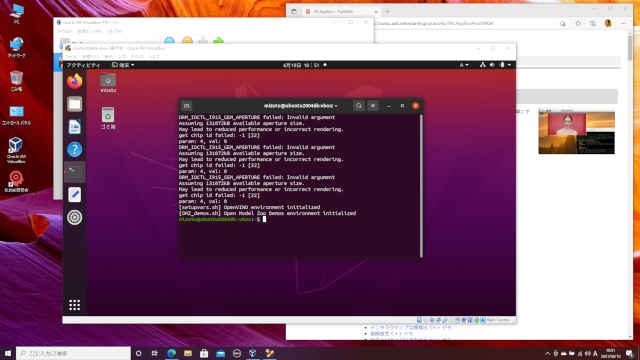
Task: Expand the terminal app menu in top bar
Action: pyautogui.click(x=123, y=65)
